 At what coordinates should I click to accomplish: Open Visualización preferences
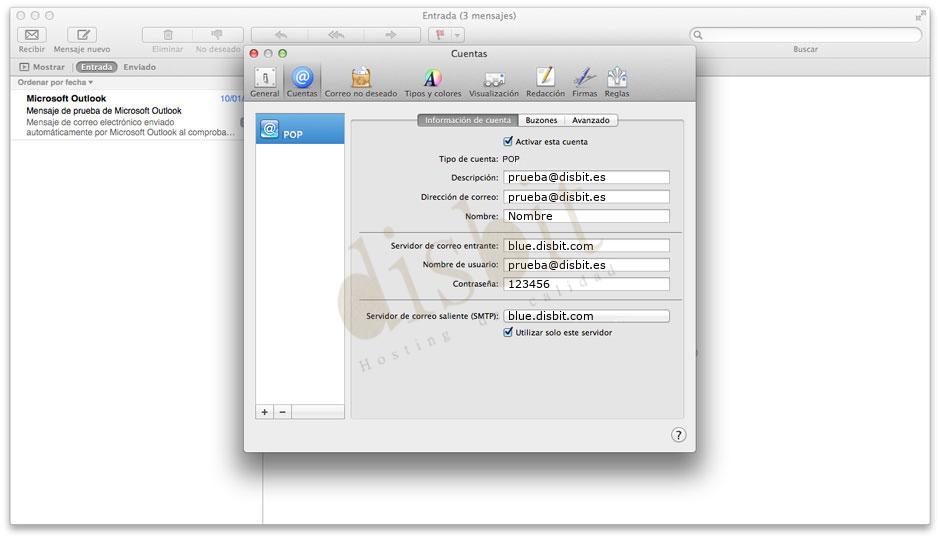click(494, 79)
